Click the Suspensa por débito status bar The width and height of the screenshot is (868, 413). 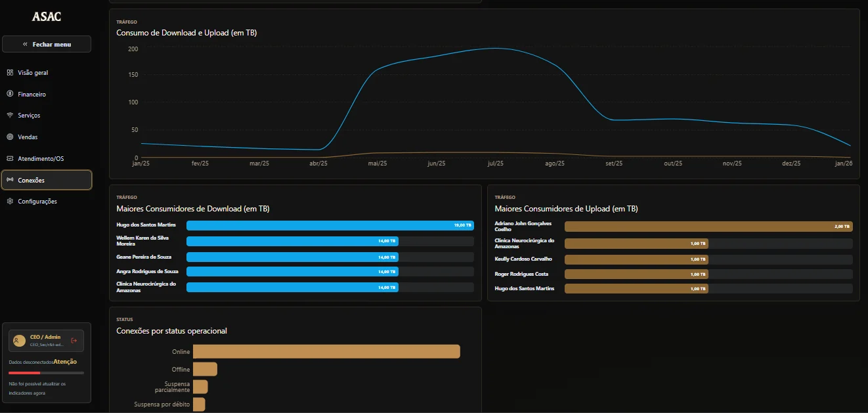[x=199, y=404]
